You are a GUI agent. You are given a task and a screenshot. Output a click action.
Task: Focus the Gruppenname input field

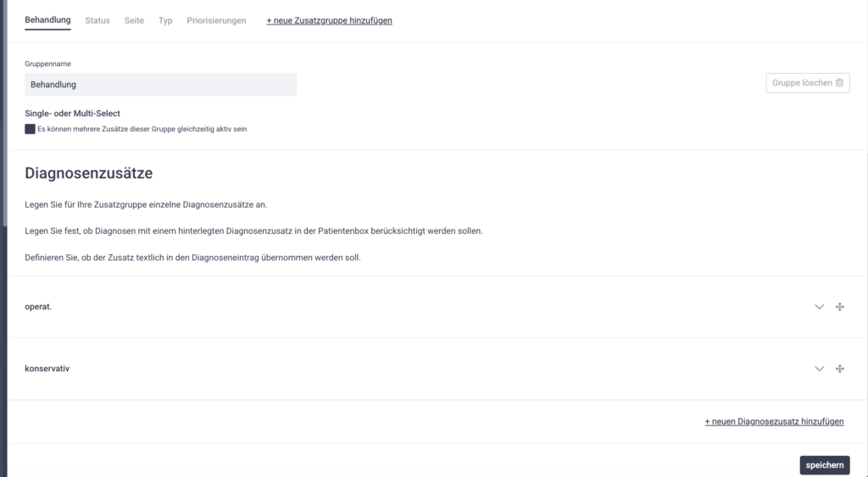161,85
